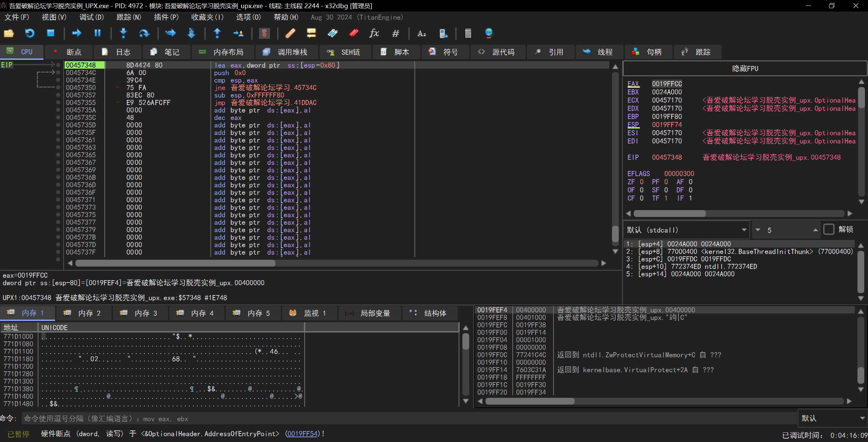
Task: Open the calculator toolbar icon
Action: tap(468, 33)
